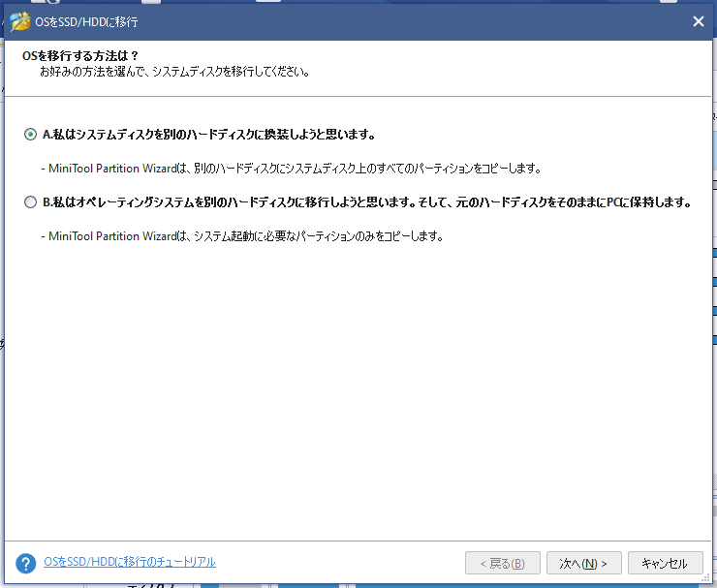The height and width of the screenshot is (588, 717).
Task: Click the empty footer space left of 戻る
Action: pos(339,563)
